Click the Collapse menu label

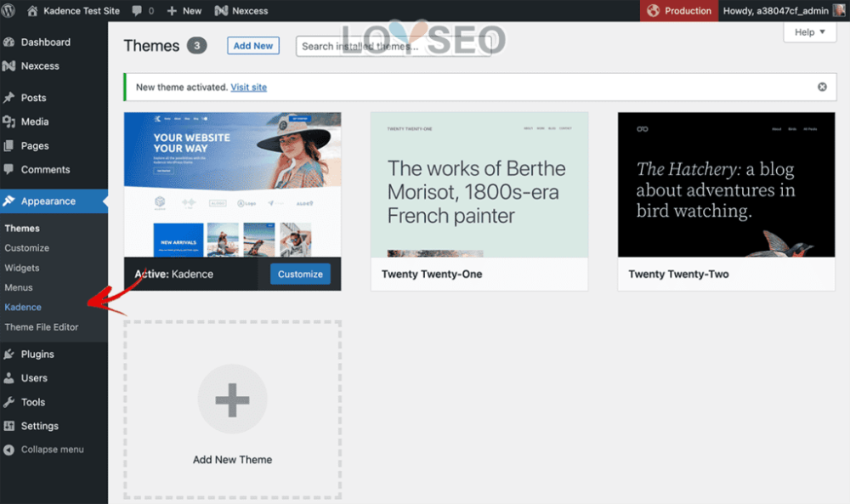(53, 450)
